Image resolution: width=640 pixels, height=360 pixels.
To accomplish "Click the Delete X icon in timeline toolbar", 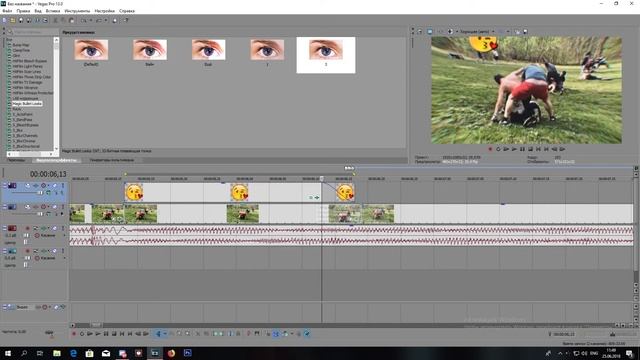I will pos(198,334).
